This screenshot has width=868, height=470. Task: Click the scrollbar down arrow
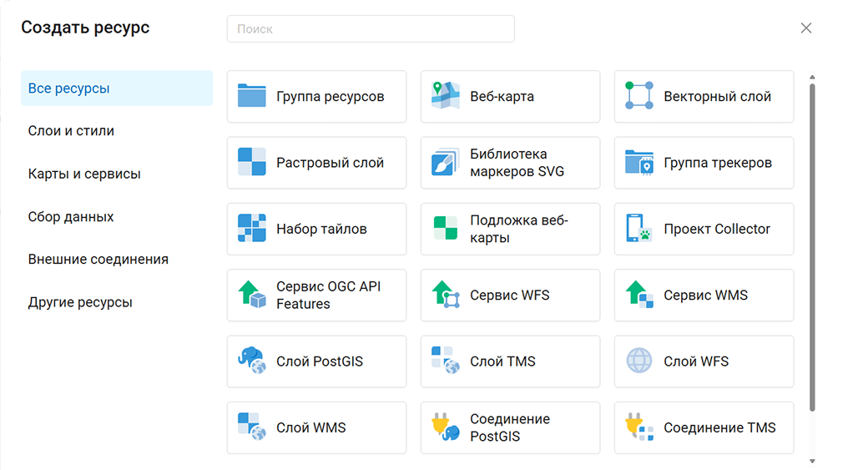pyautogui.click(x=812, y=460)
